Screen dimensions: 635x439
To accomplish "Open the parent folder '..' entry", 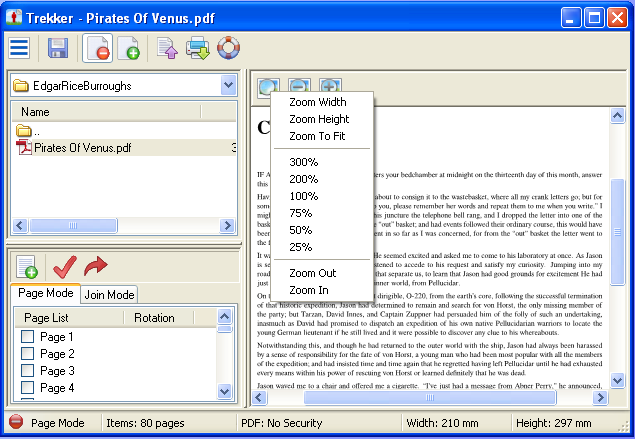I will [28, 131].
